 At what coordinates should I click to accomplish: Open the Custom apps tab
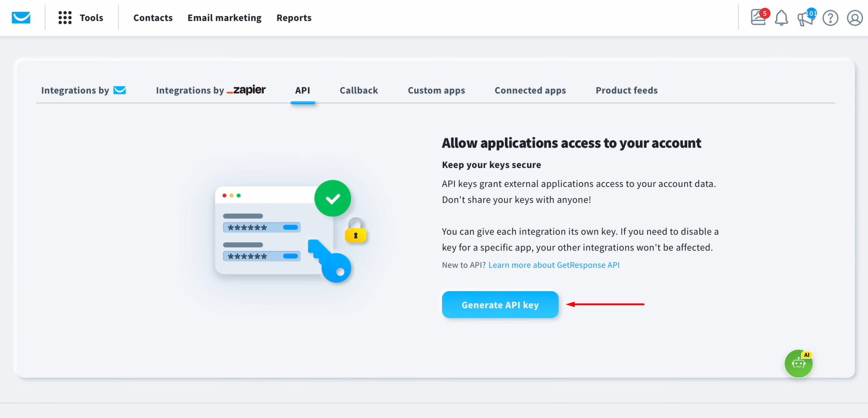pyautogui.click(x=436, y=90)
